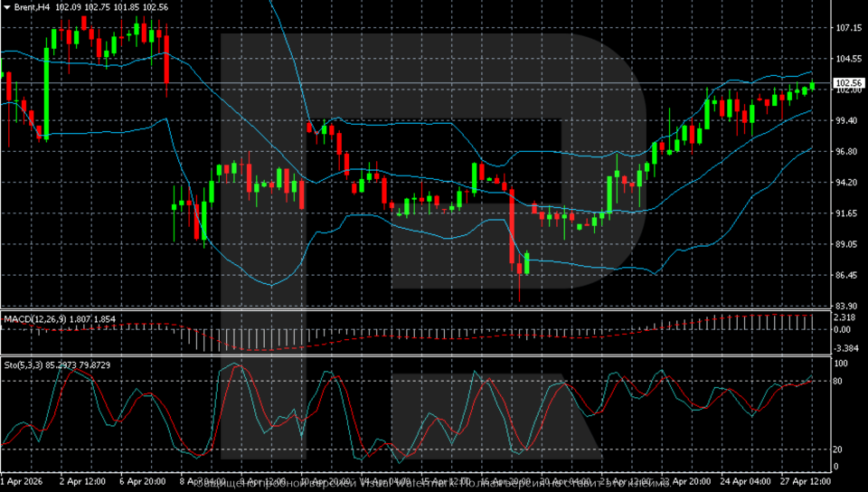
Task: Click the 89.05 price scale mark
Action: (847, 243)
